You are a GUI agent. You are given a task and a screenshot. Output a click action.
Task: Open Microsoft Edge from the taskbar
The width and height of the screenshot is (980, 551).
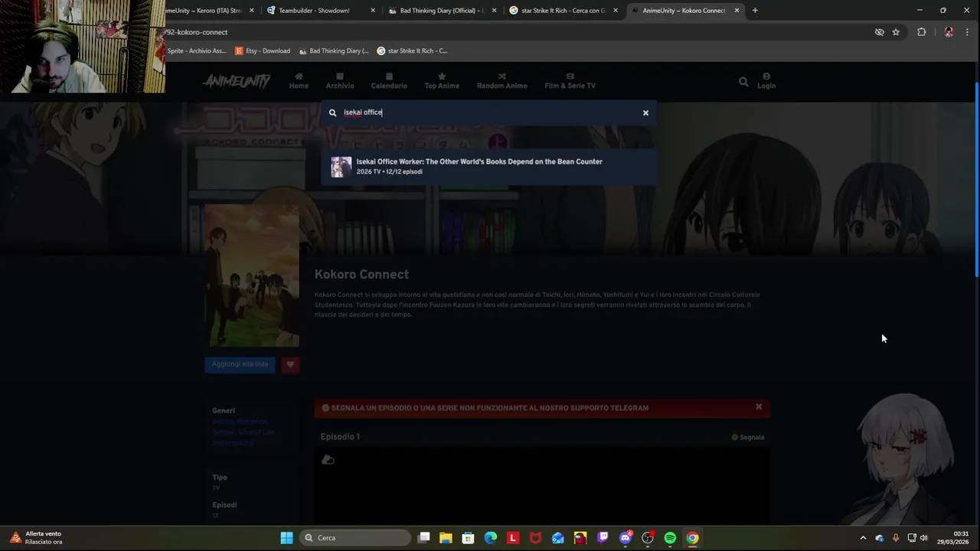(491, 538)
